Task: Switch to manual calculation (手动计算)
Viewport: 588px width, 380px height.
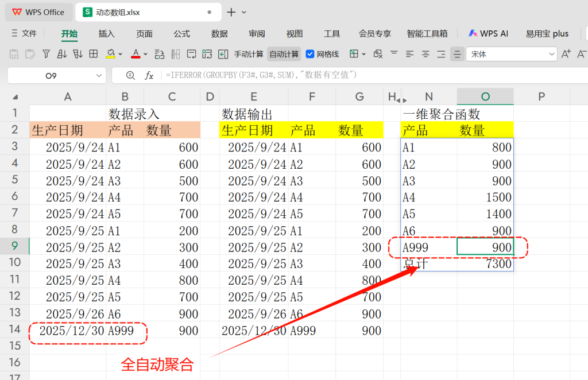Action: pyautogui.click(x=249, y=55)
